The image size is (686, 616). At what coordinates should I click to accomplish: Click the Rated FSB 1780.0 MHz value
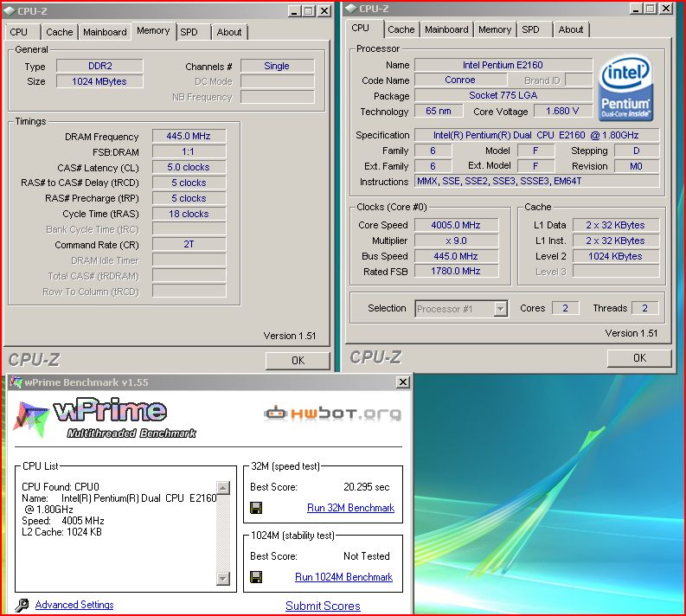pos(456,271)
